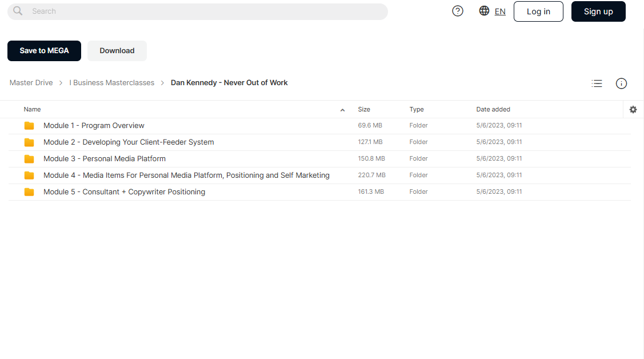Click date added for Module 2 row
The width and height of the screenshot is (644, 359).
(x=499, y=142)
